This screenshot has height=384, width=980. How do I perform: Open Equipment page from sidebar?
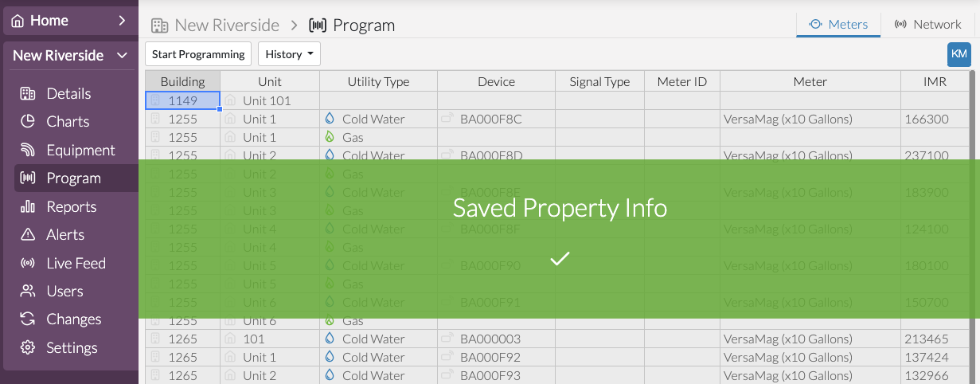pyautogui.click(x=80, y=150)
